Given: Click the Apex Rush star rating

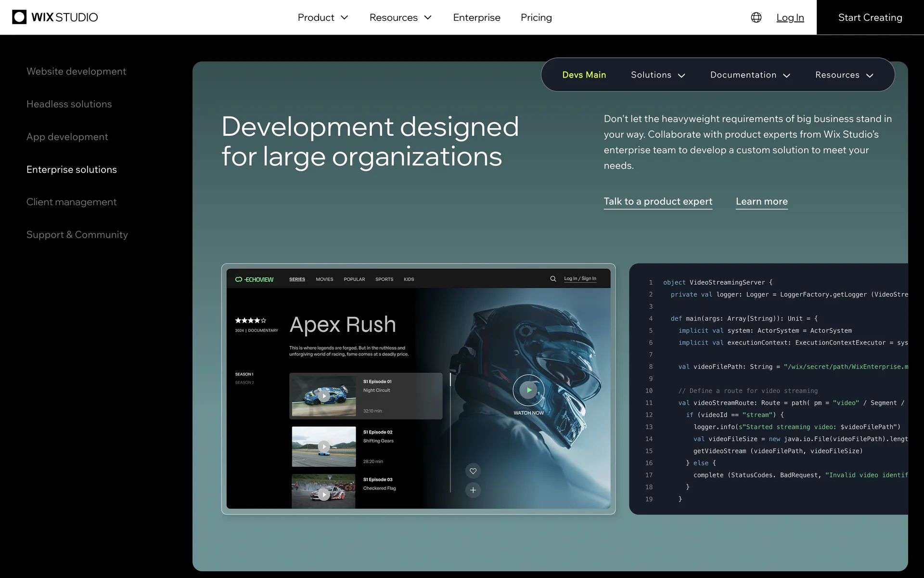Looking at the screenshot, I should click(x=250, y=320).
